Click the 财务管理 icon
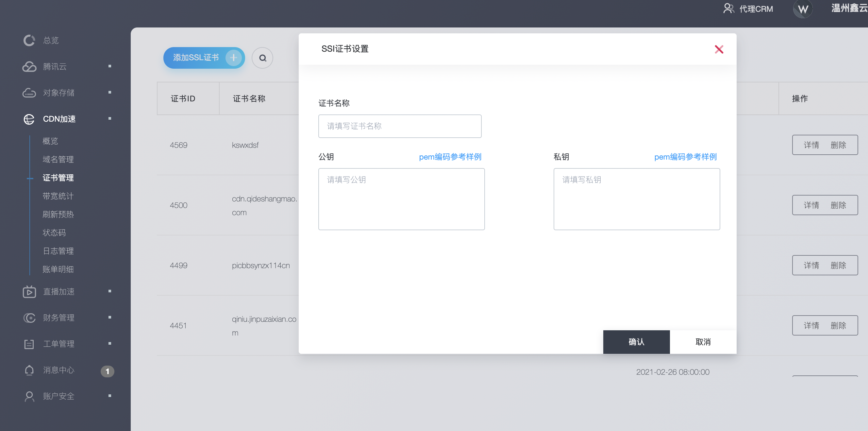Viewport: 868px width, 431px height. 29,318
